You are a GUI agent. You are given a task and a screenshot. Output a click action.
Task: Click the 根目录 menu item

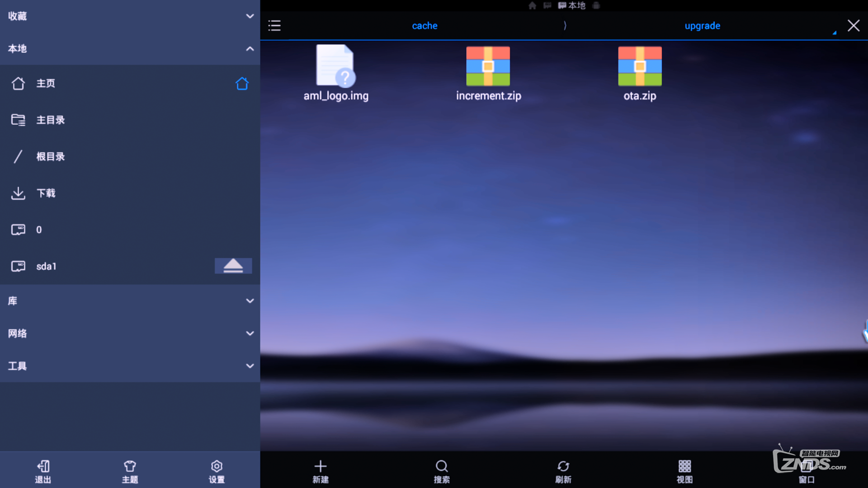tap(50, 156)
